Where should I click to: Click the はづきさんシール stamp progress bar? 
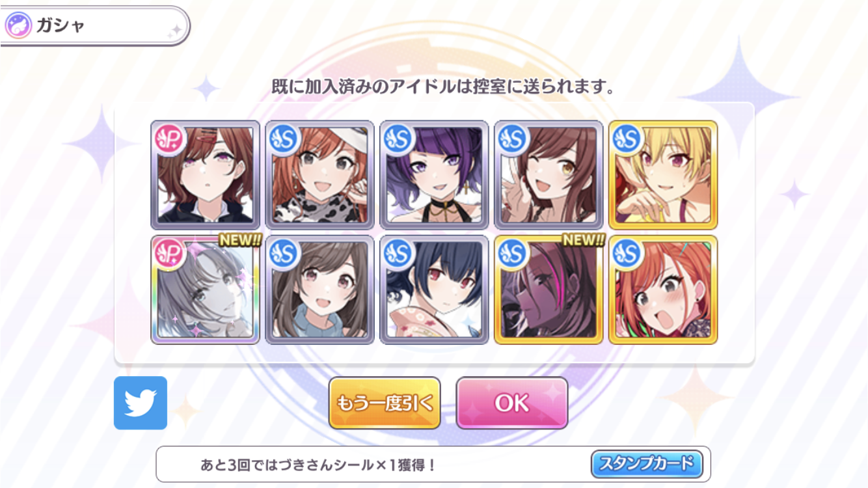click(433, 464)
